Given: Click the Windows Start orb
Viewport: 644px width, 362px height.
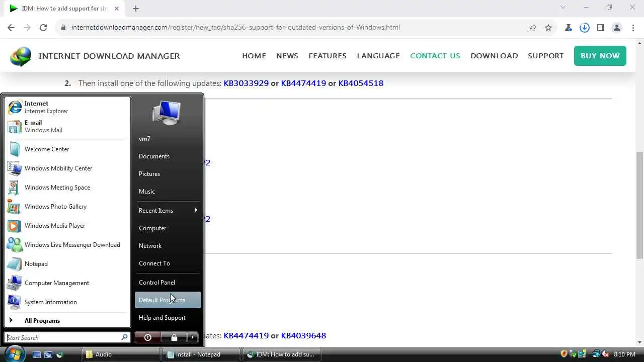Looking at the screenshot, I should click(14, 353).
